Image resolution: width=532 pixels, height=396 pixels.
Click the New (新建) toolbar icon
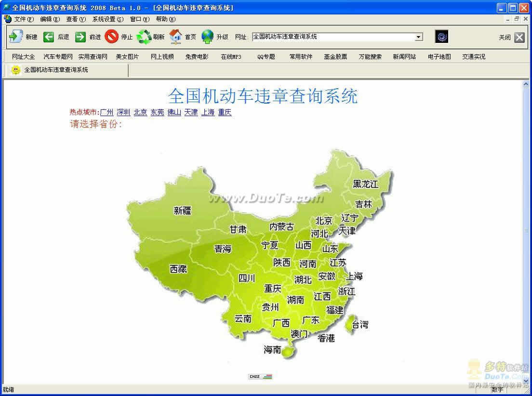[15, 37]
